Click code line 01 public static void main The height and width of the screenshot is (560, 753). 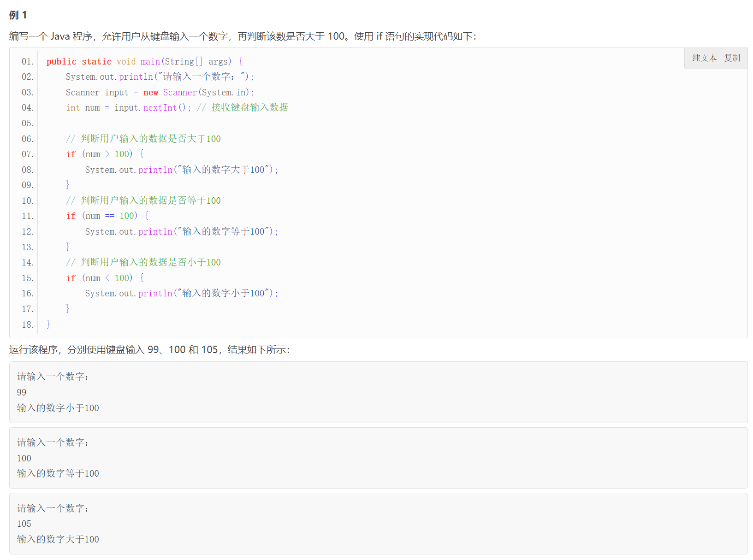point(144,62)
